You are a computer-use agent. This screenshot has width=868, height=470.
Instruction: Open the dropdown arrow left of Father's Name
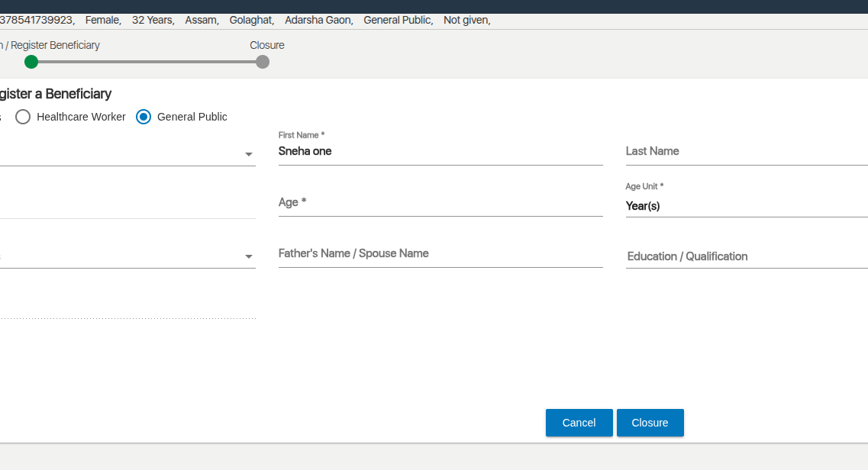[249, 256]
